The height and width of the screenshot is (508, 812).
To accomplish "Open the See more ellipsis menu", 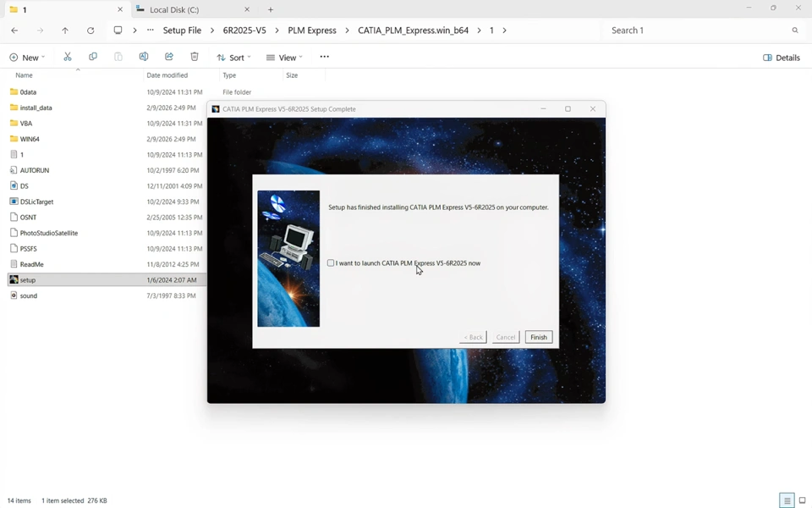I will pos(324,57).
